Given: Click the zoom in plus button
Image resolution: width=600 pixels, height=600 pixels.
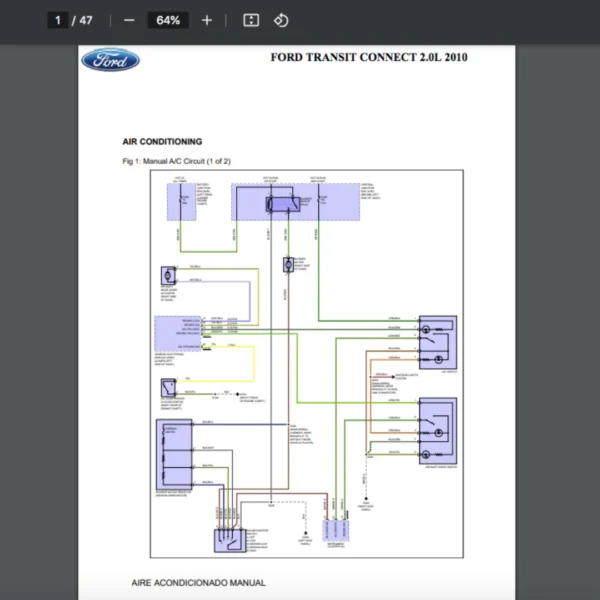Looking at the screenshot, I should pyautogui.click(x=207, y=20).
